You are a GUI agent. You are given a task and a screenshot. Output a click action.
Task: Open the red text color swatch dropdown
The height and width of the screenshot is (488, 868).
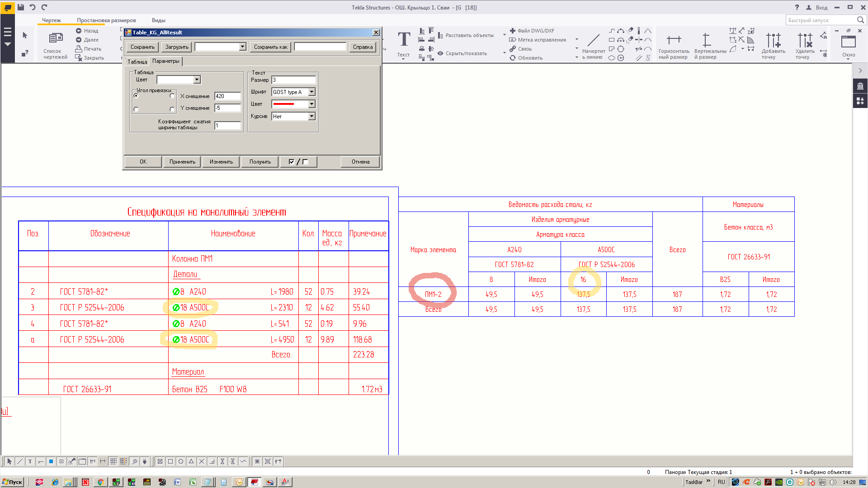click(311, 104)
